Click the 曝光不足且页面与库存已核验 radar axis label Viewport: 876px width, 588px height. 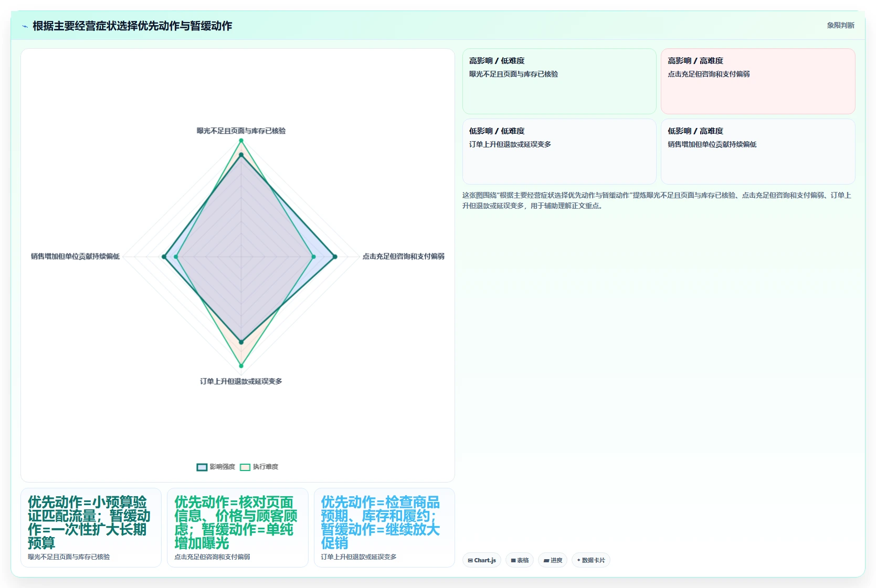coord(241,131)
